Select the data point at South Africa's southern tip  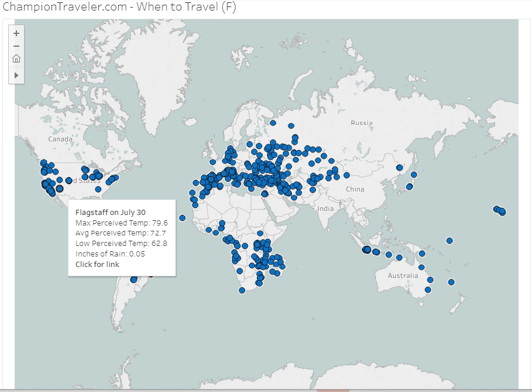(x=242, y=290)
